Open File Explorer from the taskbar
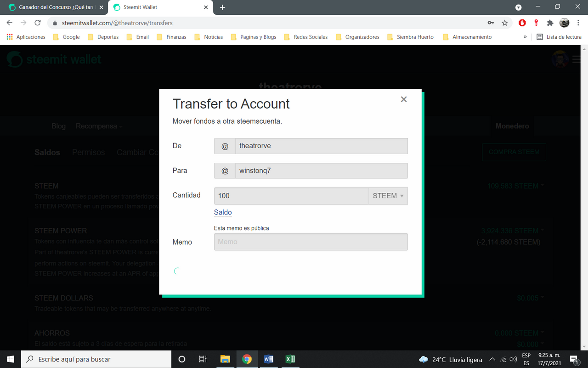The width and height of the screenshot is (588, 368). coord(225,359)
